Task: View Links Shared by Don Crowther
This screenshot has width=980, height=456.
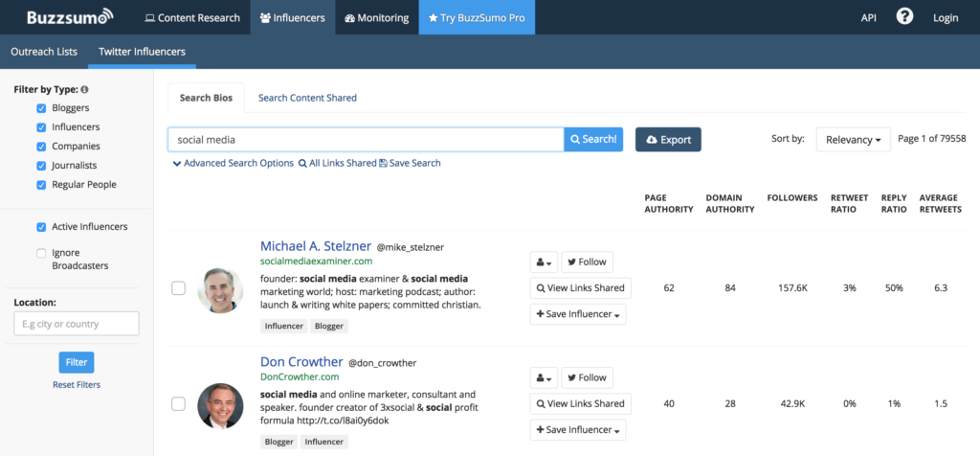Action: [x=581, y=404]
